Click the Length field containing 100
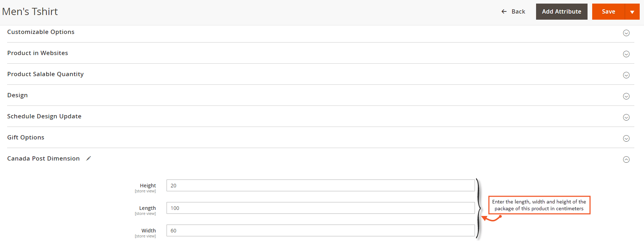This screenshot has width=644, height=241. [x=321, y=208]
